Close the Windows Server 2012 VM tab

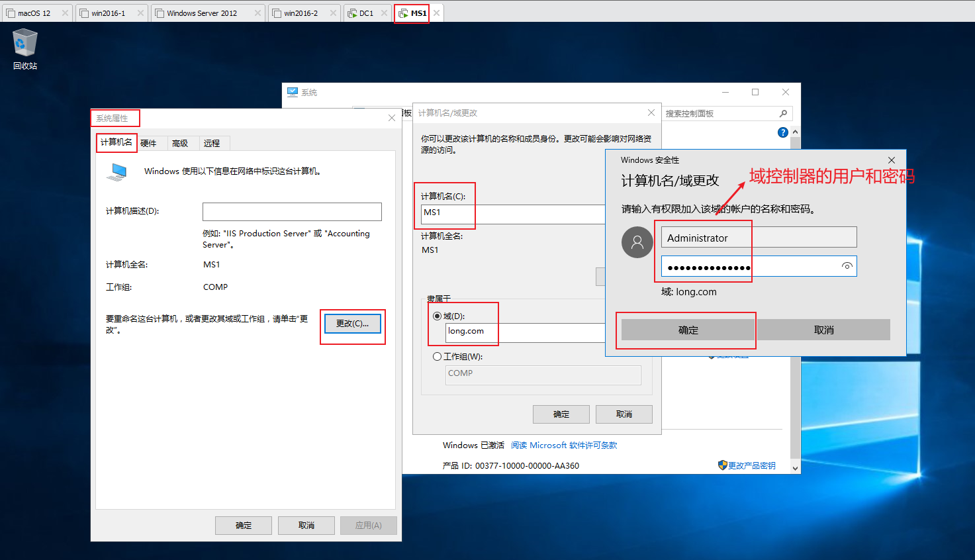(x=257, y=13)
